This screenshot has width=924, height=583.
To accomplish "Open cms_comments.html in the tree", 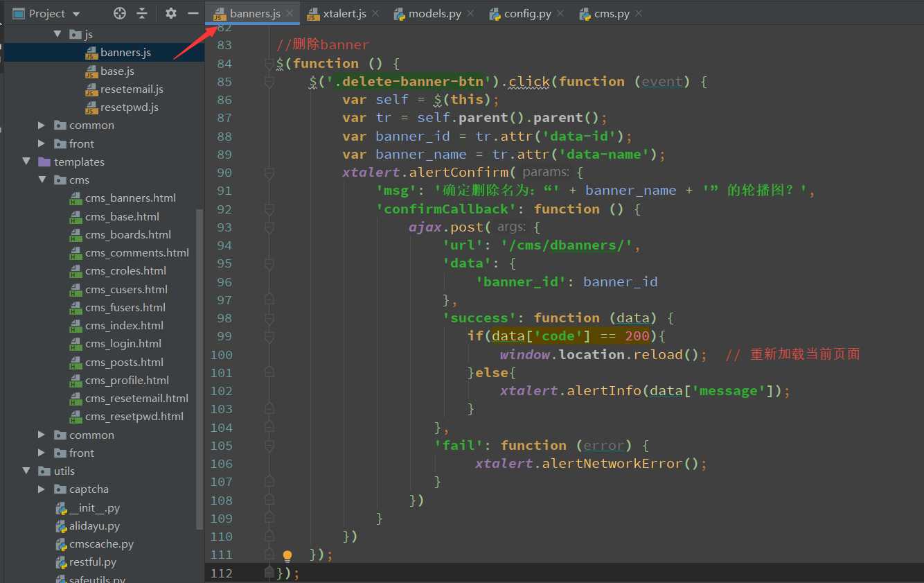I will [137, 252].
